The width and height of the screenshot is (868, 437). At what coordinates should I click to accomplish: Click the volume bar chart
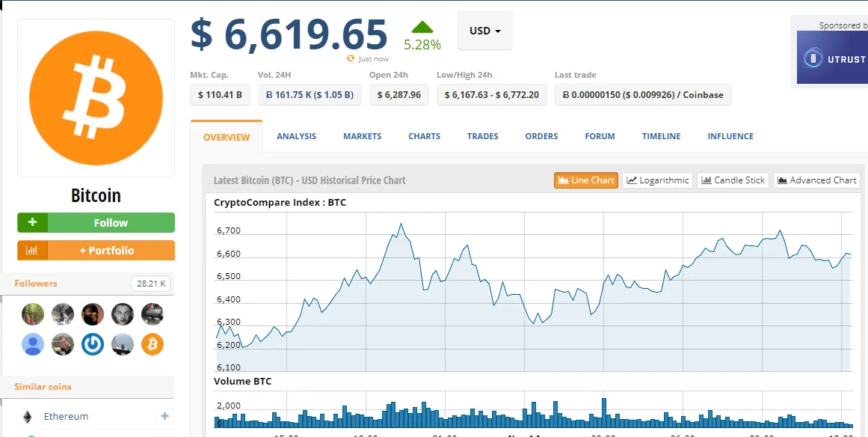tap(535, 410)
